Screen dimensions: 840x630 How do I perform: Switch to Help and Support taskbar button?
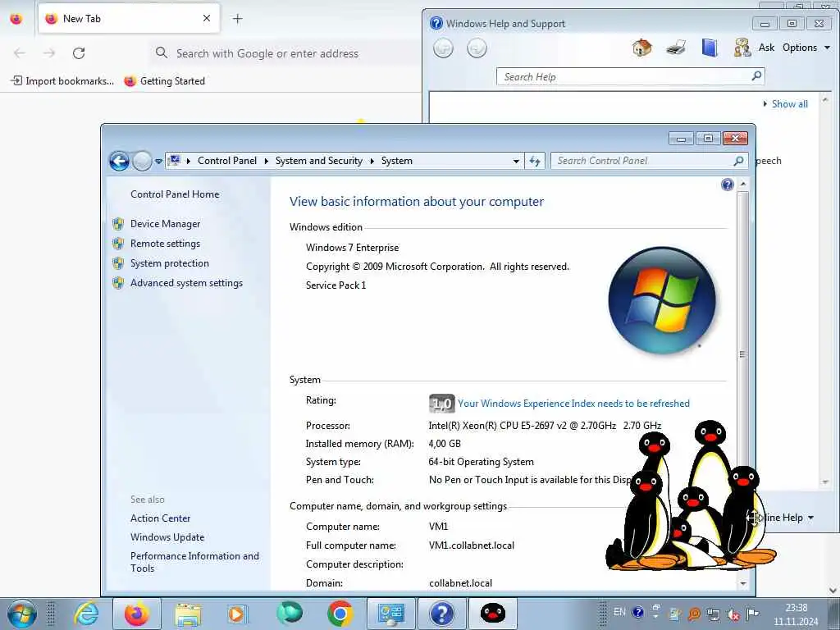[x=441, y=614]
